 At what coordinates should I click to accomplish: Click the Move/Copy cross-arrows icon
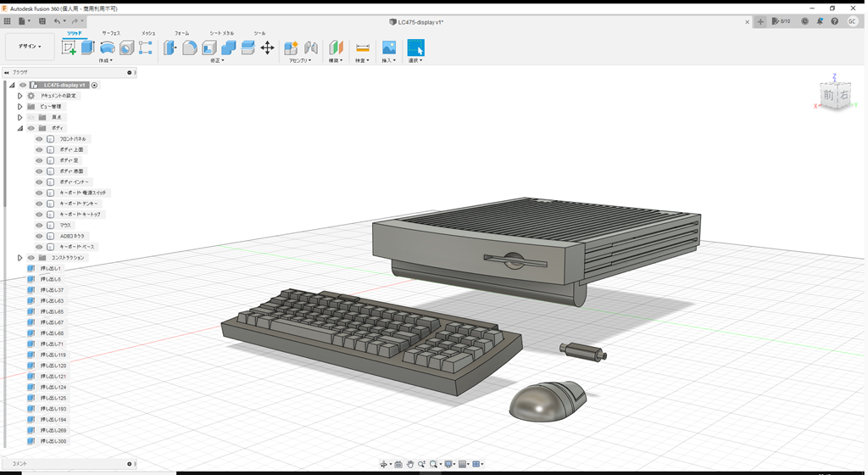pyautogui.click(x=267, y=48)
